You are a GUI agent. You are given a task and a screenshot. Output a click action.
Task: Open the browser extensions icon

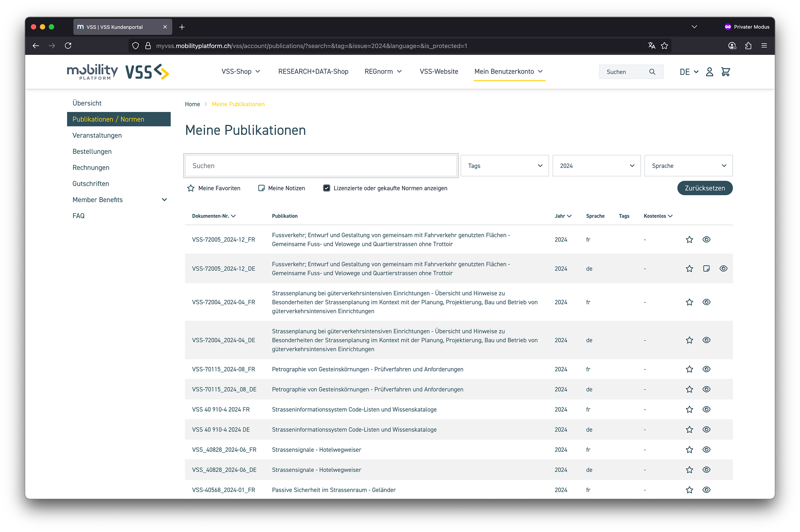(x=748, y=45)
